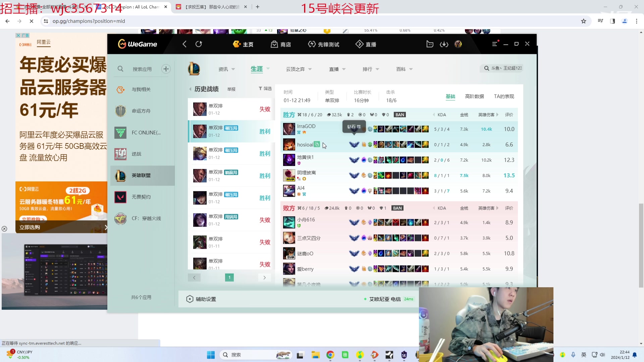Click the 立即选购 ad button
Image resolution: width=644 pixels, height=362 pixels.
pyautogui.click(x=30, y=227)
